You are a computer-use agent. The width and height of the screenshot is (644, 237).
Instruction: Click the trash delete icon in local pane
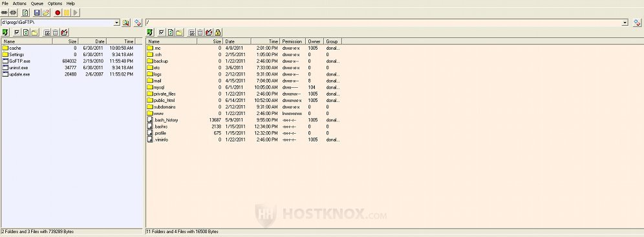point(56,32)
